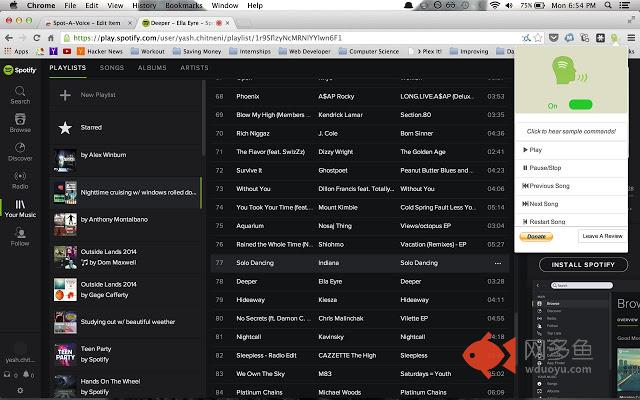Click the Install Spotify button
This screenshot has height=400, width=640.
pyautogui.click(x=583, y=264)
